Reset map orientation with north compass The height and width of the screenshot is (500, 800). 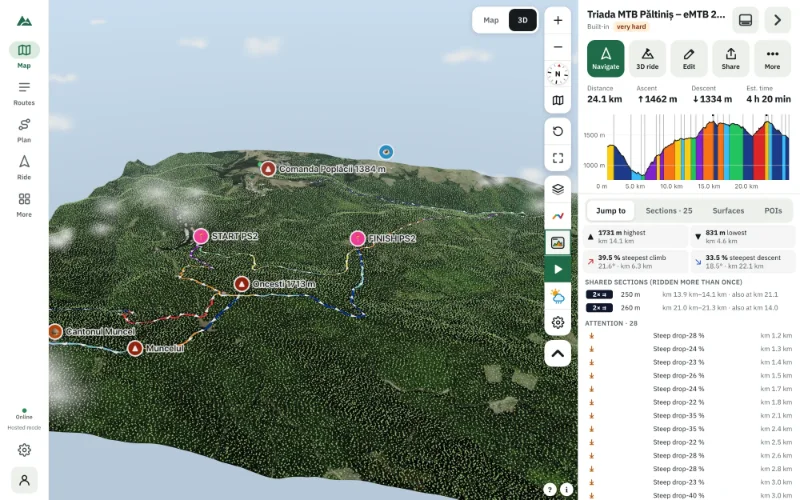point(558,74)
